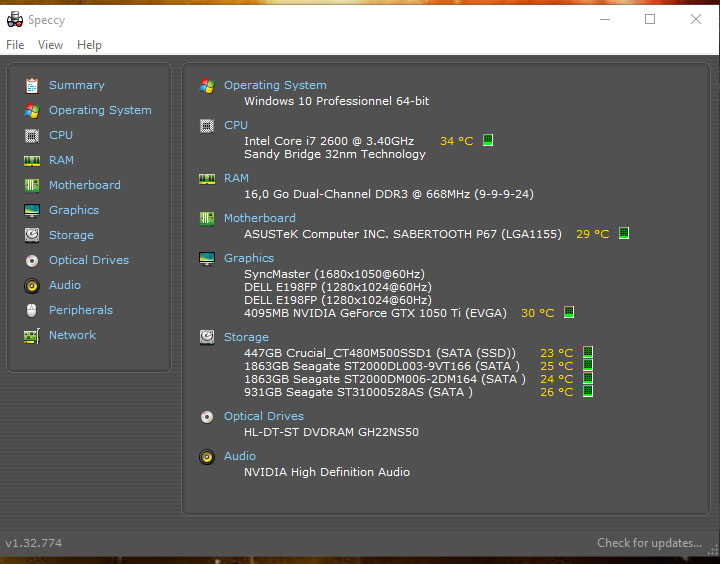Open the Help menu
This screenshot has width=720, height=564.
[x=89, y=45]
